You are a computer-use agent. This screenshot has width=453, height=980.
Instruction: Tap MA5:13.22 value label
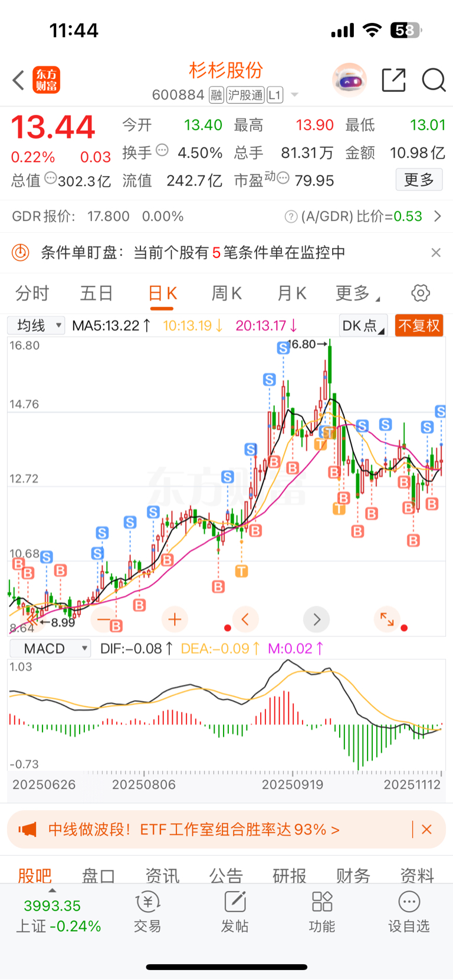[111, 325]
